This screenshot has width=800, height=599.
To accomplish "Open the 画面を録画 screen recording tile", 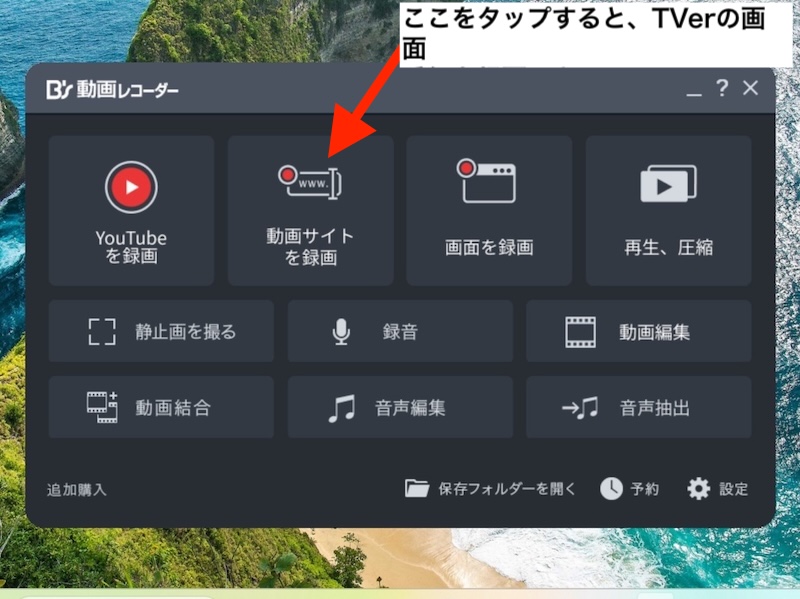I will click(488, 211).
